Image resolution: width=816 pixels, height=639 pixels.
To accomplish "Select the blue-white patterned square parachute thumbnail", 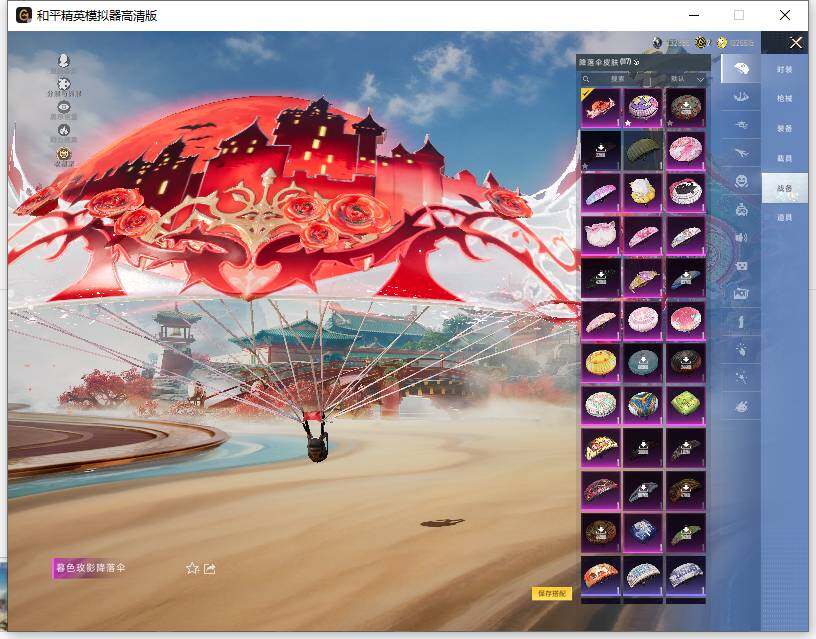I will click(643, 532).
